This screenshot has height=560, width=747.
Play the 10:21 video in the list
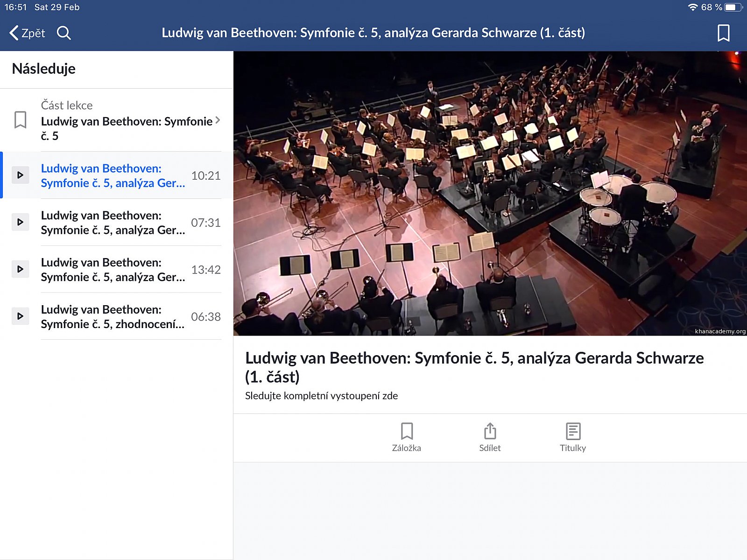20,175
